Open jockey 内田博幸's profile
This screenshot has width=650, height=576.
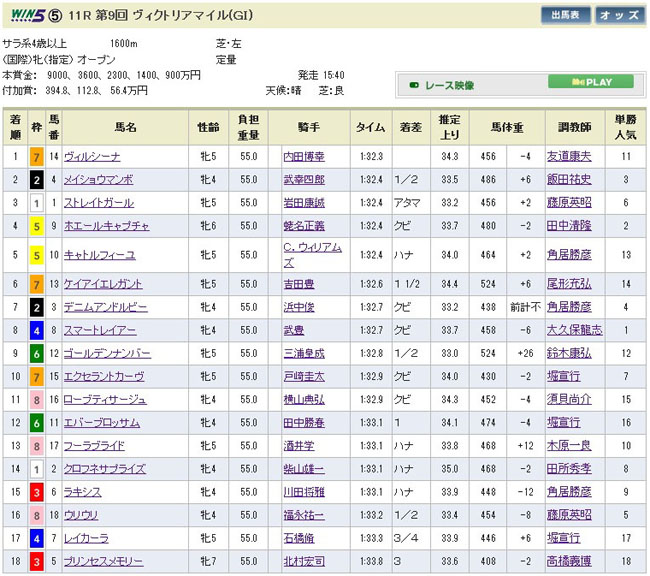(x=304, y=157)
